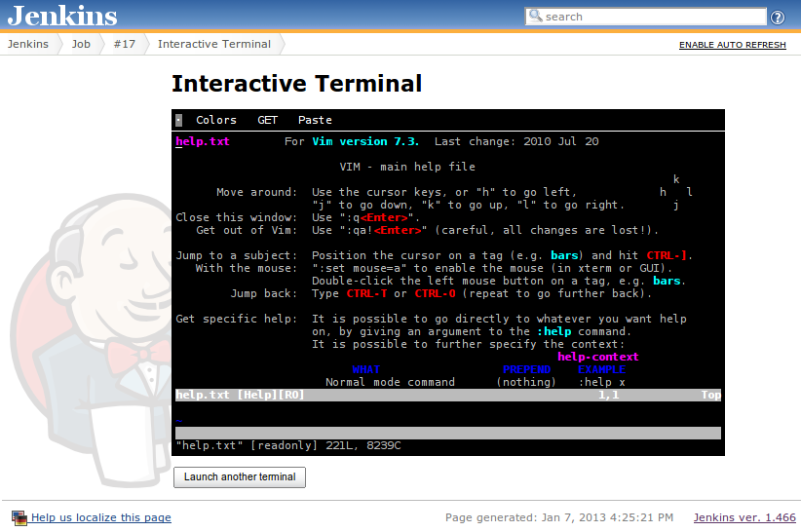Click 'help.txt [Help][RO]' status line
This screenshot has width=801, height=532.
point(240,395)
